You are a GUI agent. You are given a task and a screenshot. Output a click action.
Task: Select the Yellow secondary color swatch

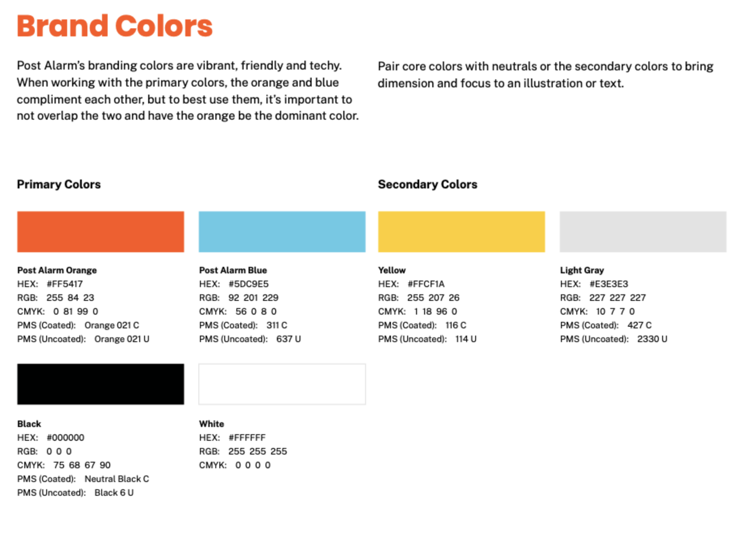coord(461,232)
